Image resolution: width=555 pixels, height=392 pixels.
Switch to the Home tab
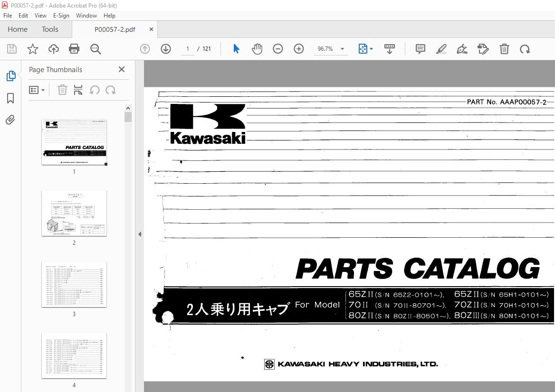tap(17, 29)
